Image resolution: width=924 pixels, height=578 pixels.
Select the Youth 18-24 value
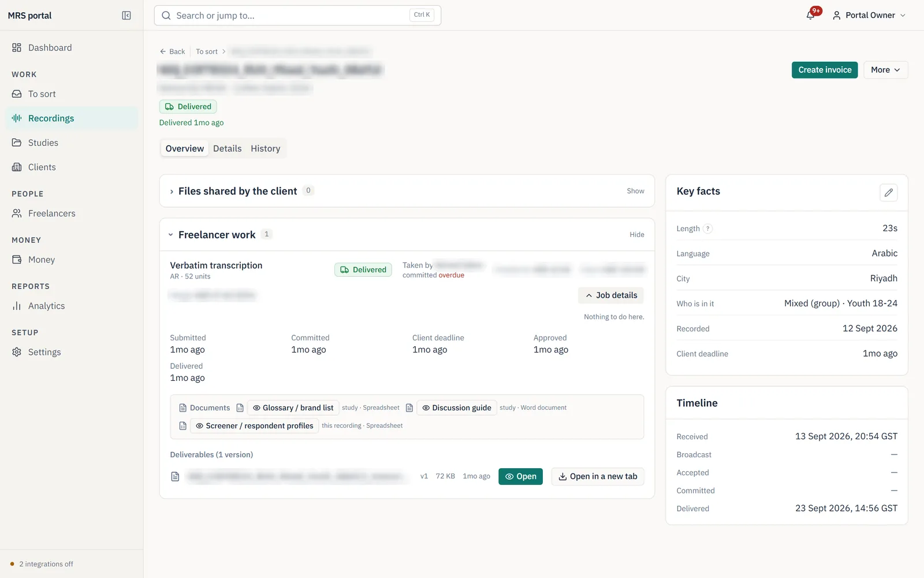[872, 303]
